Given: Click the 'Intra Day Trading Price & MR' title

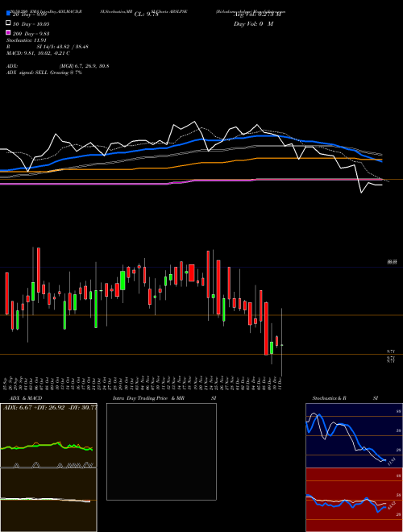Looking at the screenshot, I should tap(148, 398).
